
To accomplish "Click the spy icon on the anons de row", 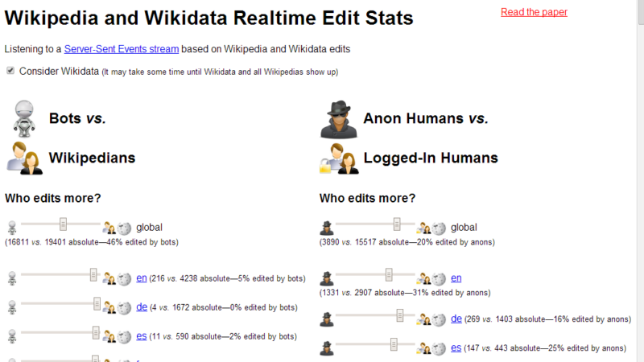I will pos(327,319).
